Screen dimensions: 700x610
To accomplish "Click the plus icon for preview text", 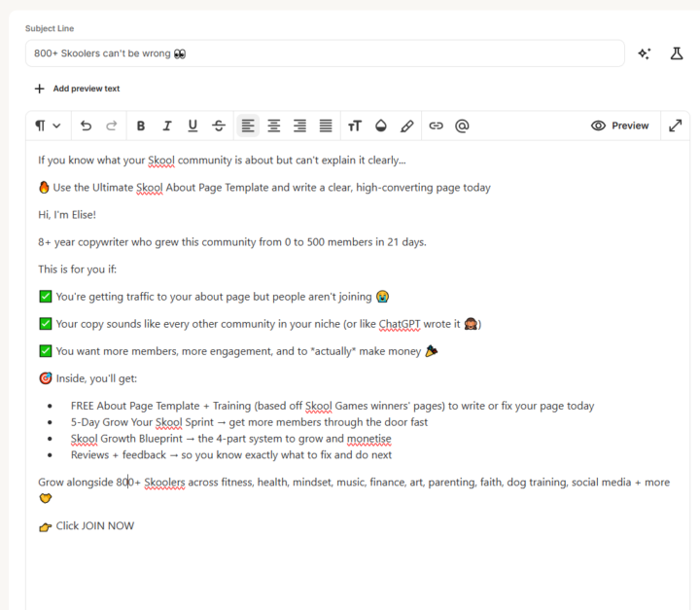I will point(39,89).
